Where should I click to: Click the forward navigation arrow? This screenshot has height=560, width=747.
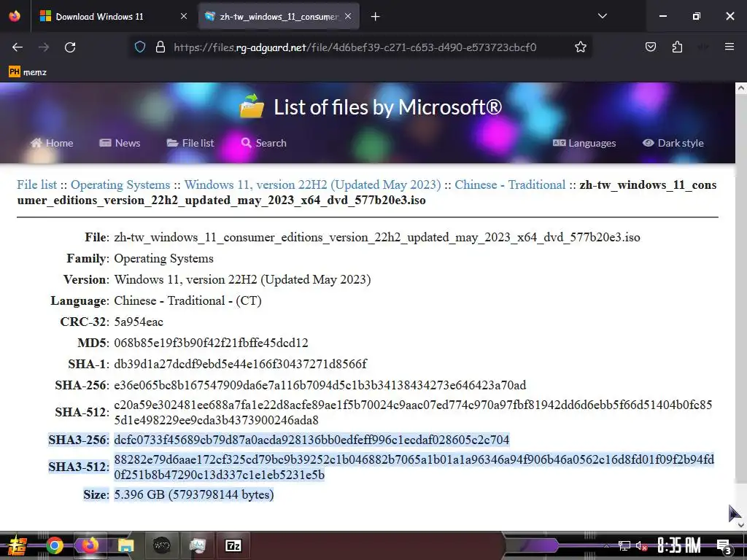click(x=44, y=47)
